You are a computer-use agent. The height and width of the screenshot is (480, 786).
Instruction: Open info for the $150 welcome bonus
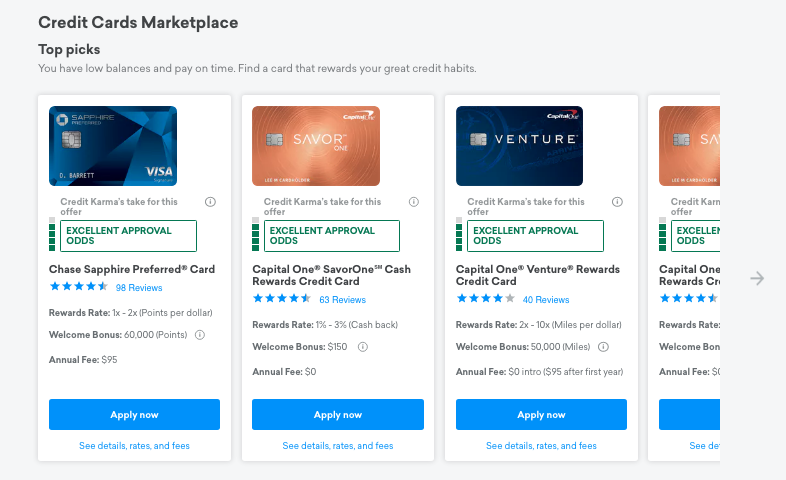coord(362,347)
